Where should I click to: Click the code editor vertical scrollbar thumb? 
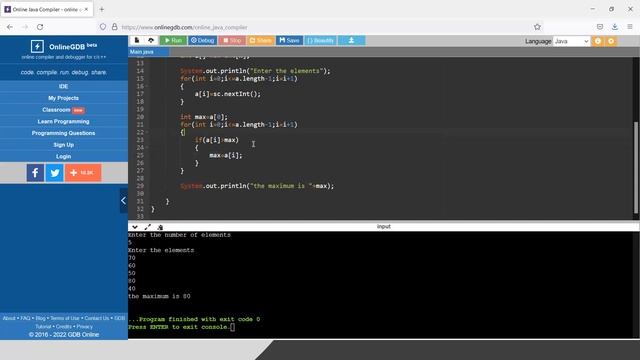click(636, 167)
